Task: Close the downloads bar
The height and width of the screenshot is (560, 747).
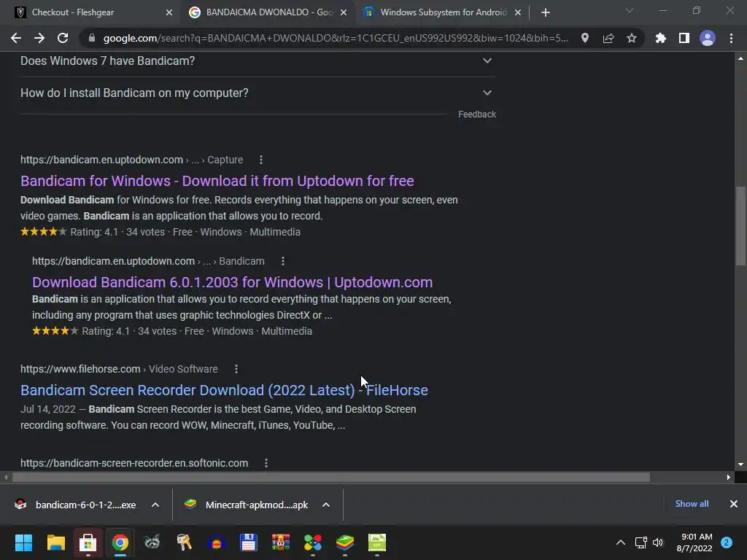Action: coord(734,504)
